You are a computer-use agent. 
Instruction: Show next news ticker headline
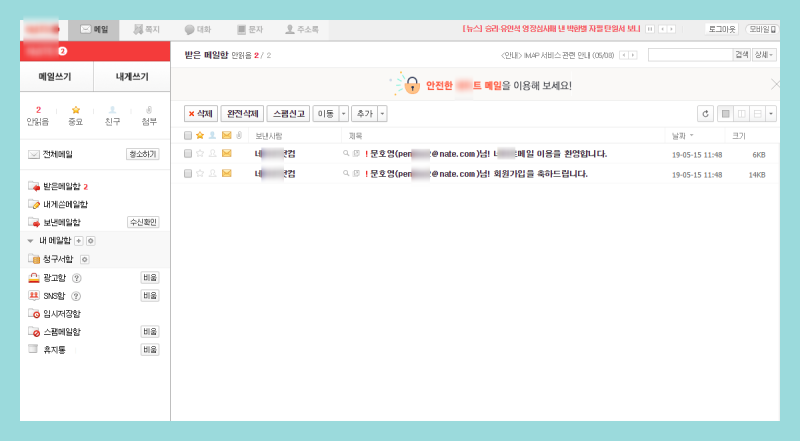click(671, 29)
